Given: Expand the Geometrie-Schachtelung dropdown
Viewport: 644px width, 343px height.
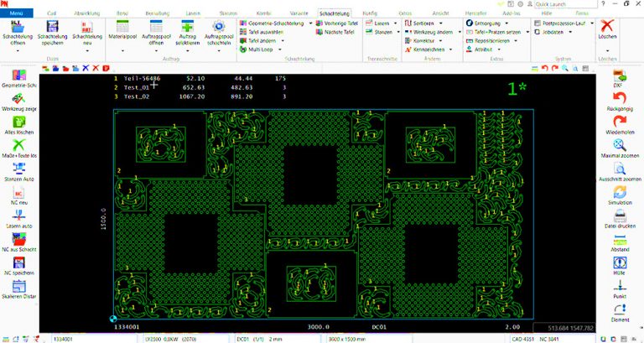Looking at the screenshot, I should pyautogui.click(x=308, y=23).
